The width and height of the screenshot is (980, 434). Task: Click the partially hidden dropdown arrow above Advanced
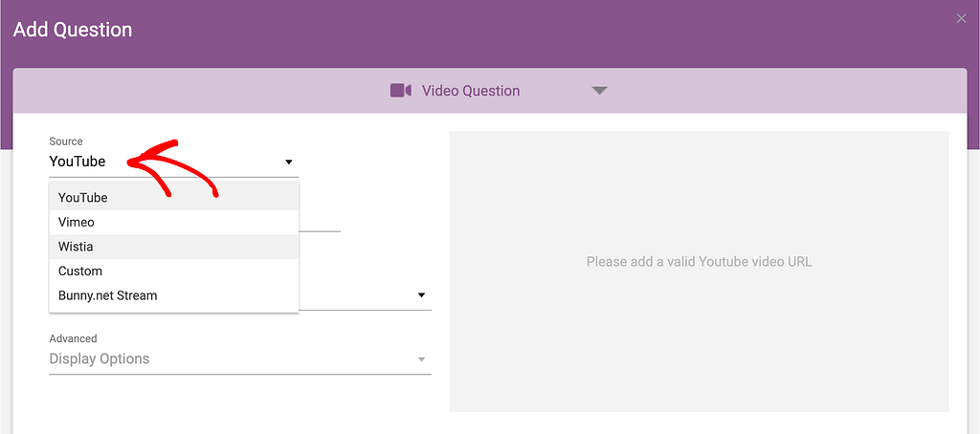click(421, 295)
